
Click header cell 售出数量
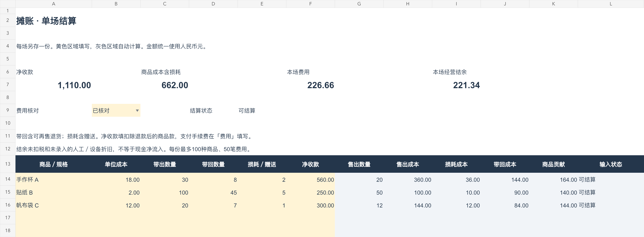click(x=359, y=164)
